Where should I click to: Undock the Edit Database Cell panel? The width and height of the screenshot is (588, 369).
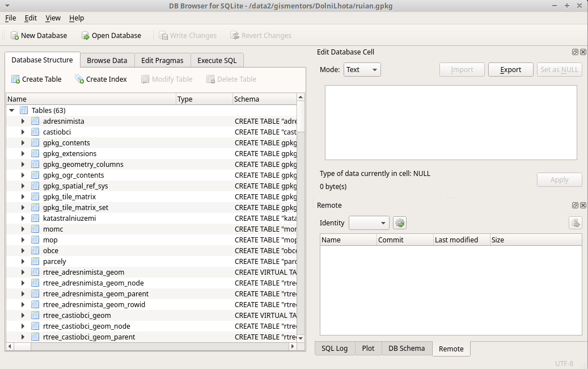(575, 52)
